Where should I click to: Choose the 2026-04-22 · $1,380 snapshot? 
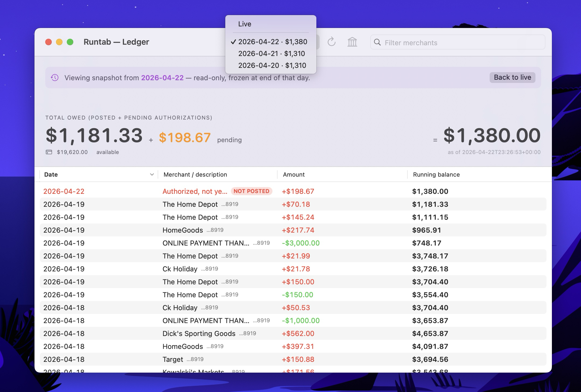271,42
